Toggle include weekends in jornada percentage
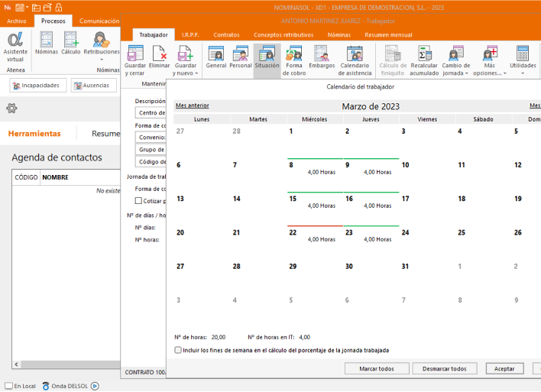Image resolution: width=541 pixels, height=392 pixels. 178,350
